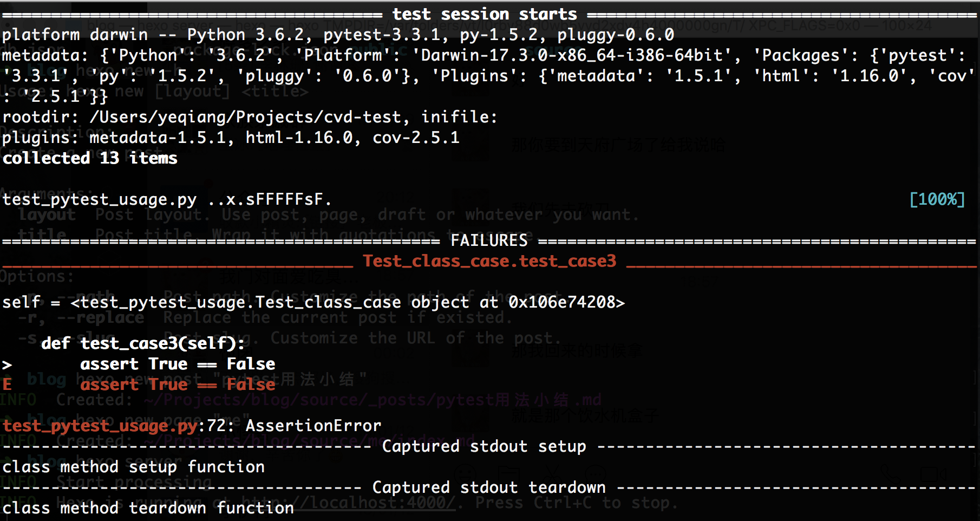Click the > failing line marker
This screenshot has width=980, height=521.
pos(7,364)
